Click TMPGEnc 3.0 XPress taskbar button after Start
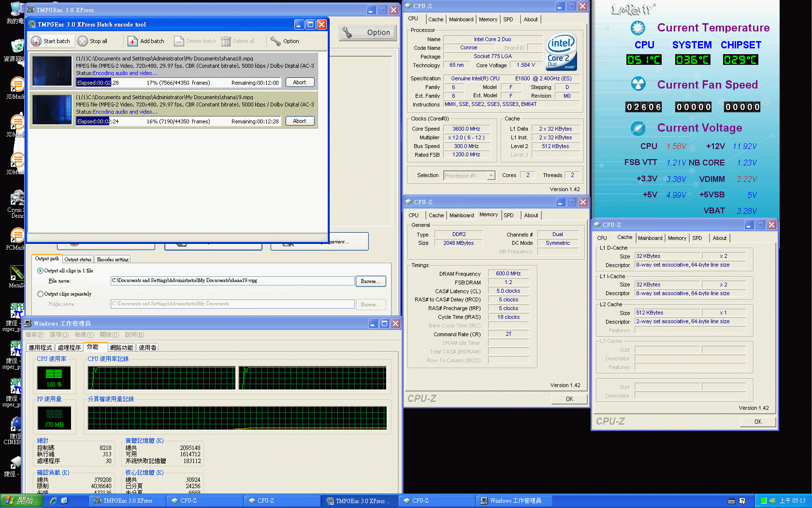Screen dimensions: 812x508 [x=127, y=501]
